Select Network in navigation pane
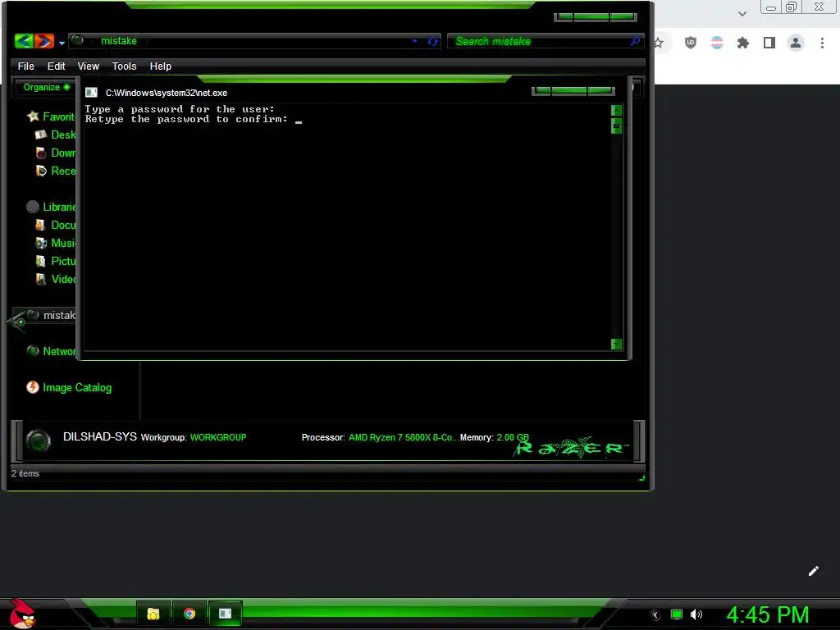This screenshot has height=630, width=840. coord(52,351)
